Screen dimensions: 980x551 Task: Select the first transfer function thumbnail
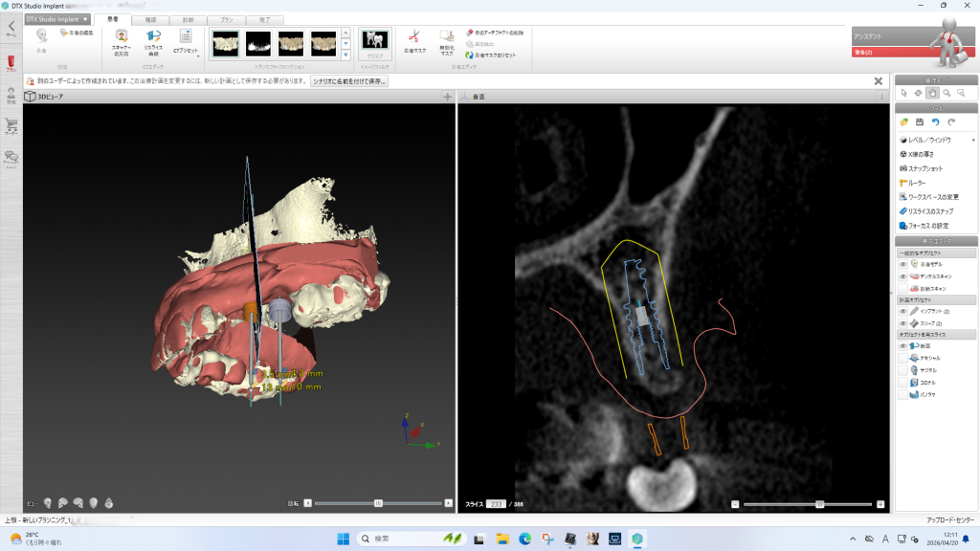[x=226, y=42]
